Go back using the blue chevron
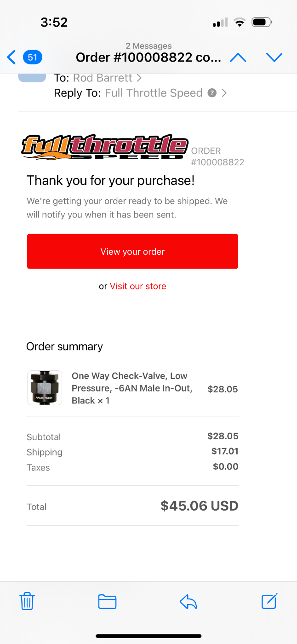The image size is (297, 644). click(x=11, y=57)
